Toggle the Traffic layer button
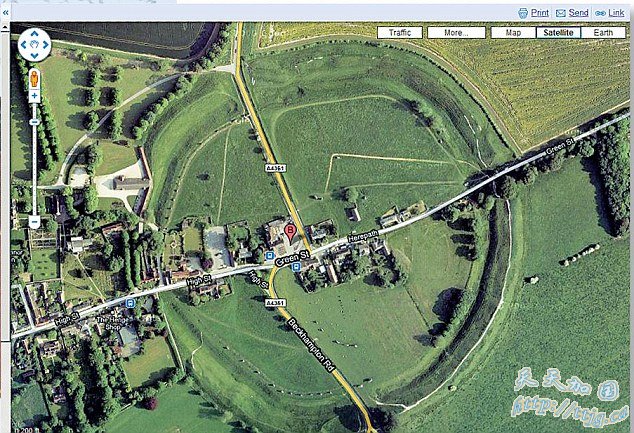The width and height of the screenshot is (634, 433). point(400,33)
